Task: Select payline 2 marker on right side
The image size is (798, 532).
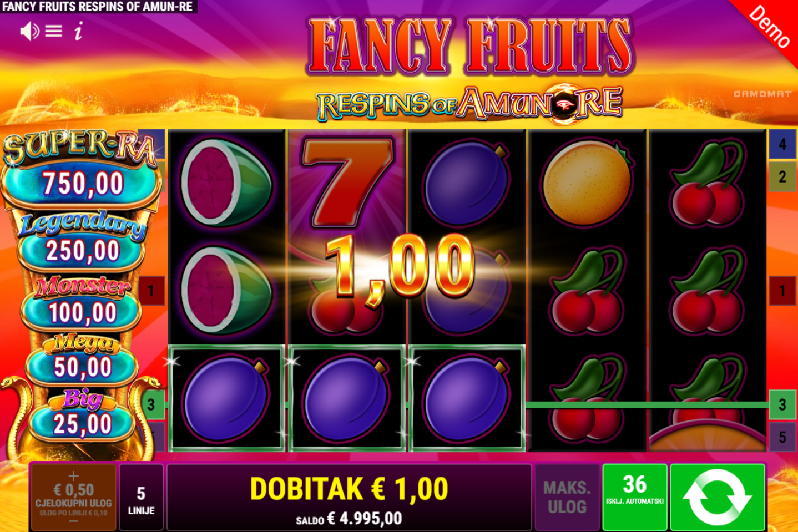Action: (x=782, y=177)
